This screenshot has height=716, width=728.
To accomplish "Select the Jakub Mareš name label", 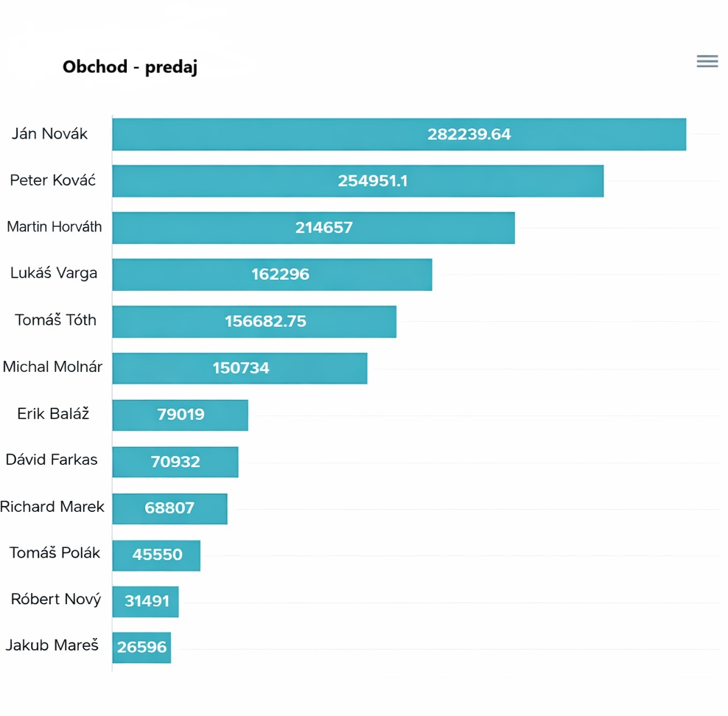I will point(52,645).
